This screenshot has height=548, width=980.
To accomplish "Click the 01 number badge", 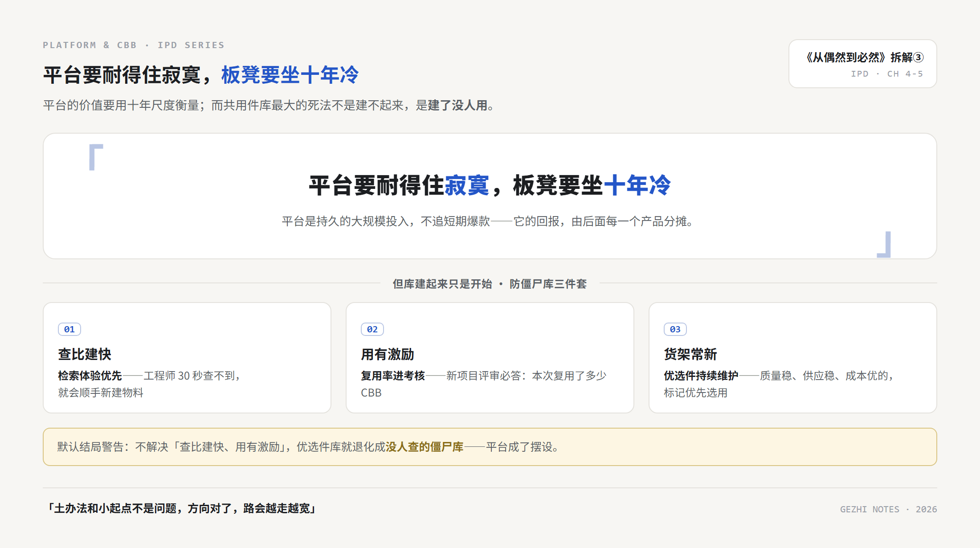I will tap(69, 329).
